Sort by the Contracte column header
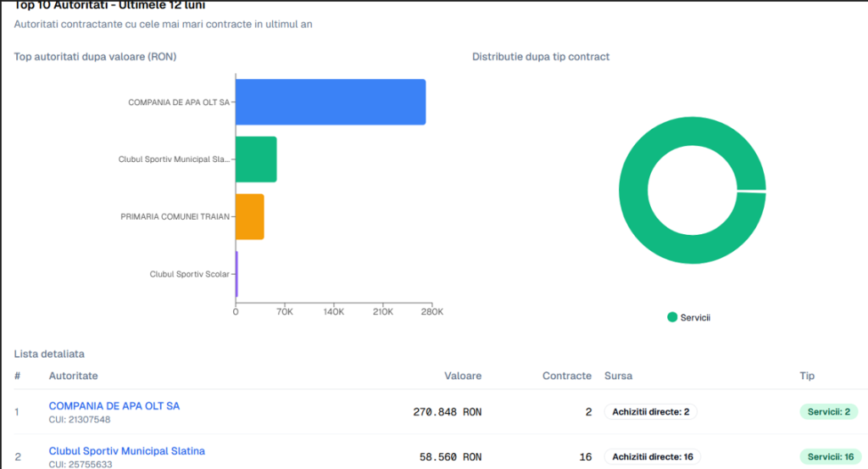The image size is (868, 469). pyautogui.click(x=566, y=375)
